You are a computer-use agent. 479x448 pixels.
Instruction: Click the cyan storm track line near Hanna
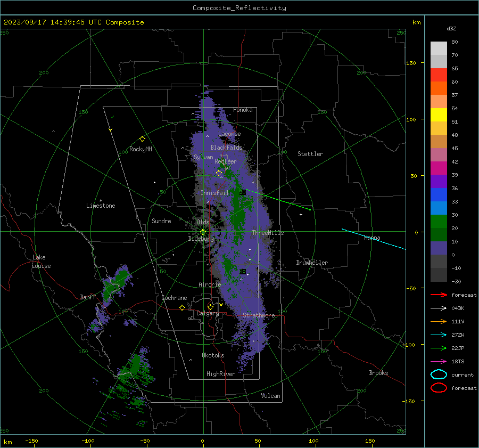click(374, 239)
